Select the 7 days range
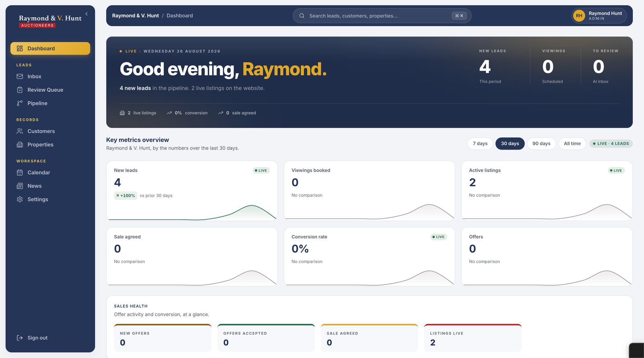Screen dimensions: 644x358 [x=480, y=144]
